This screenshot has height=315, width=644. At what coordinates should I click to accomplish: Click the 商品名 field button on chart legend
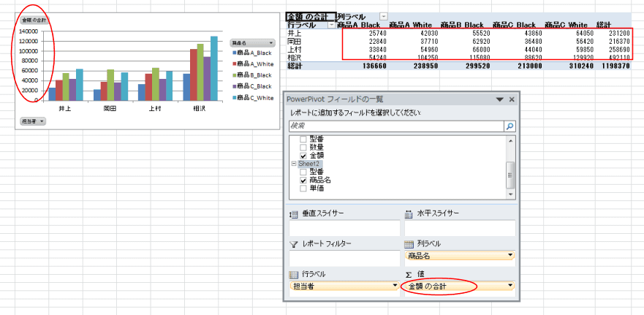(252, 42)
